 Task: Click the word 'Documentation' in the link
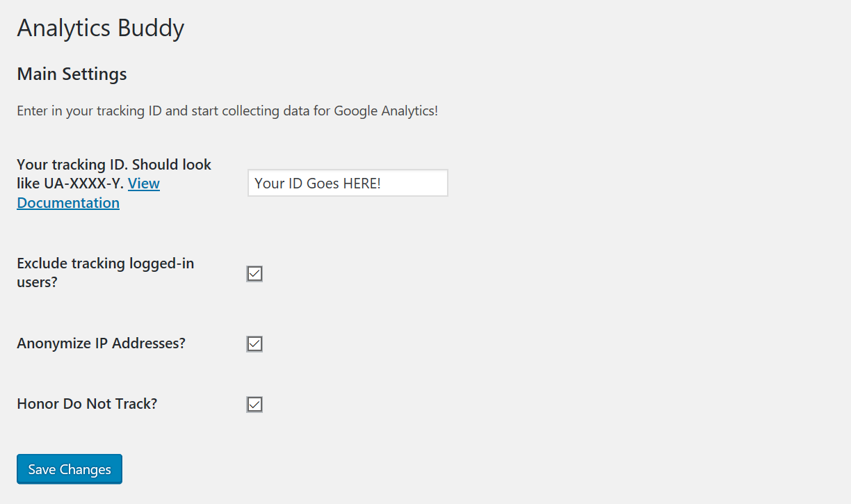pos(68,203)
